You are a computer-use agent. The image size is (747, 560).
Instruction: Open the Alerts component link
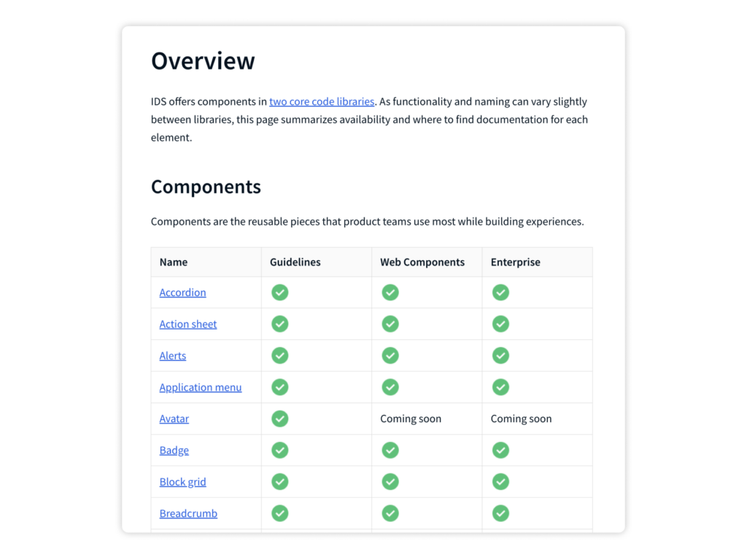tap(172, 355)
